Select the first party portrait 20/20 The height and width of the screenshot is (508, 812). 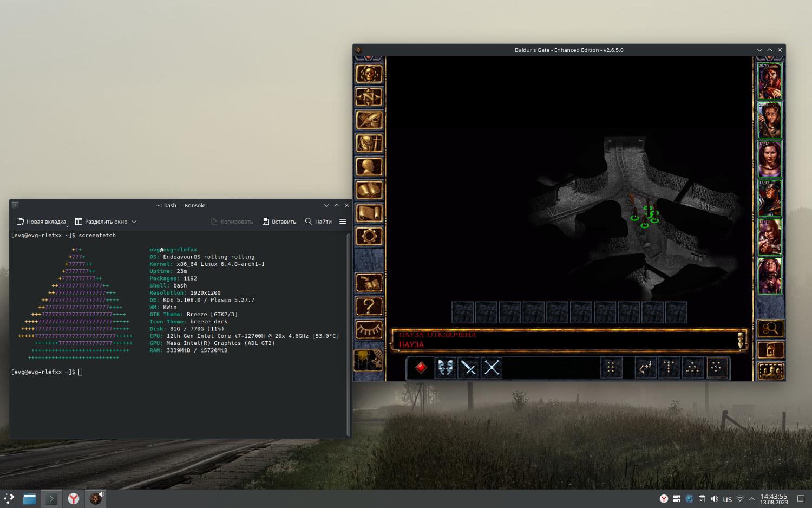(x=770, y=81)
